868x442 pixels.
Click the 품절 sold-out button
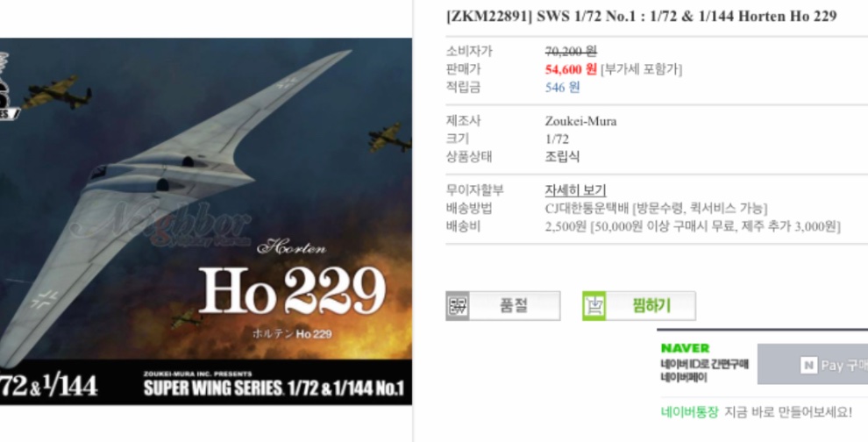click(502, 306)
